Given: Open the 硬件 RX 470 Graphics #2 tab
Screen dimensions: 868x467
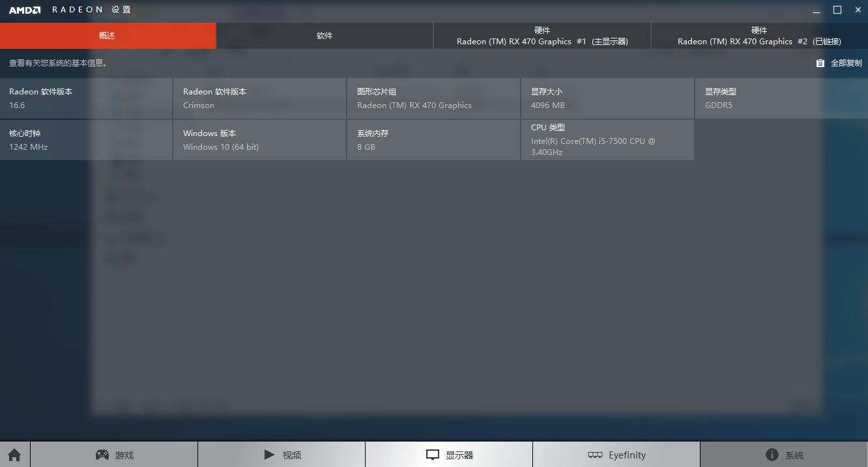Looking at the screenshot, I should (759, 36).
